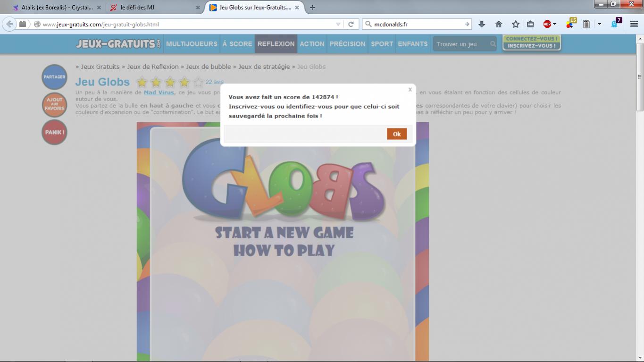The image size is (644, 362).
Task: Rate the game with the fifth star
Action: tap(198, 83)
